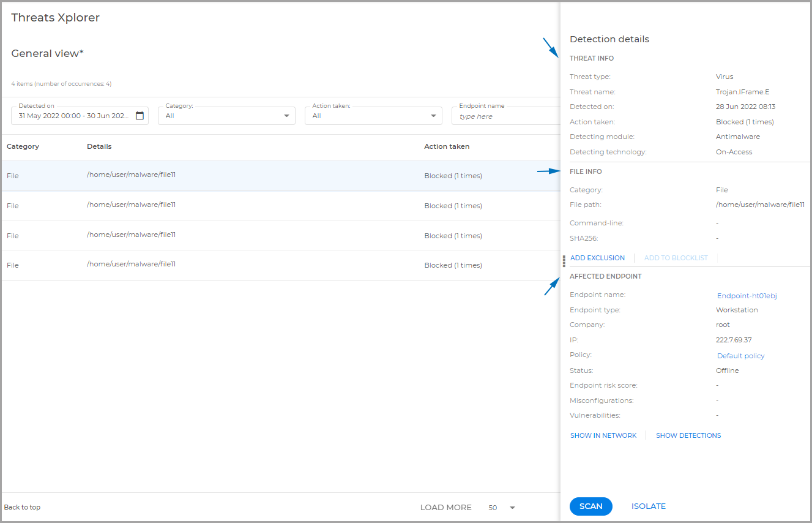Click the Detected on date range field

[73, 115]
